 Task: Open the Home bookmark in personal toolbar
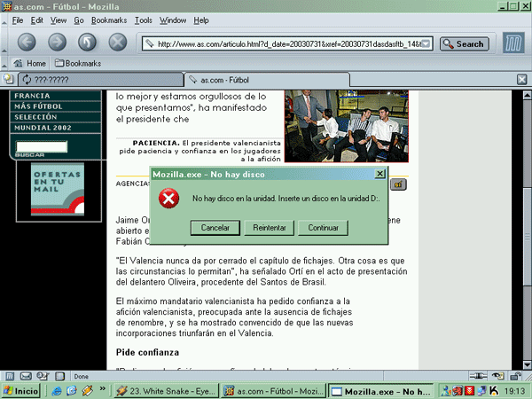[30, 64]
